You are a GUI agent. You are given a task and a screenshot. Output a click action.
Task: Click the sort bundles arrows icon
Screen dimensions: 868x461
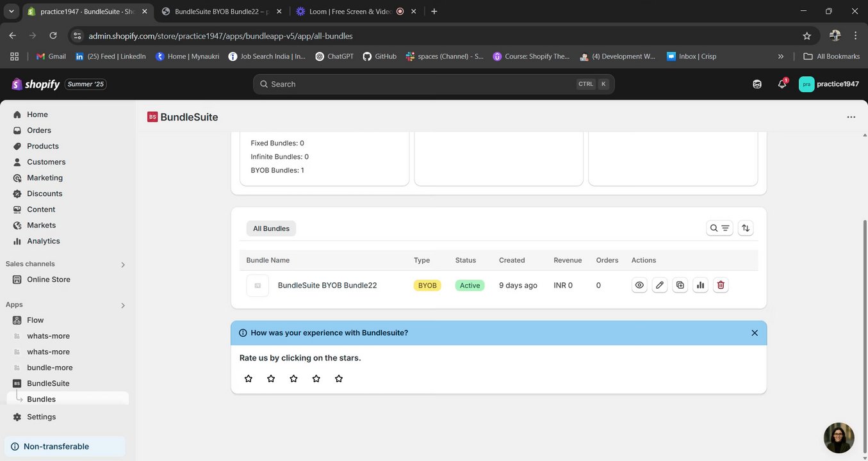(745, 228)
